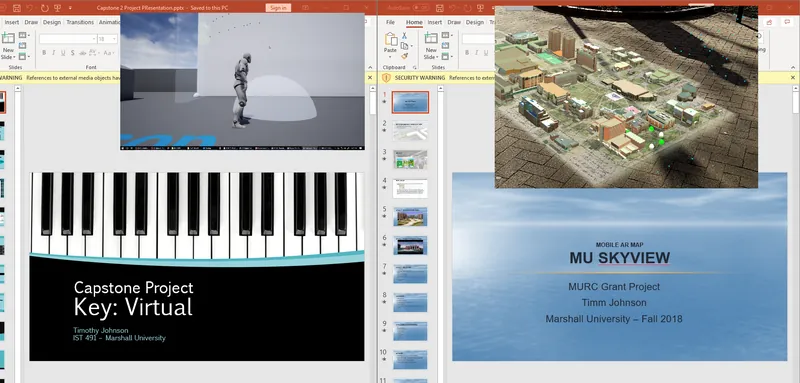The height and width of the screenshot is (383, 800).
Task: Open Layout menu in MU Skyview window
Action: [x=446, y=35]
